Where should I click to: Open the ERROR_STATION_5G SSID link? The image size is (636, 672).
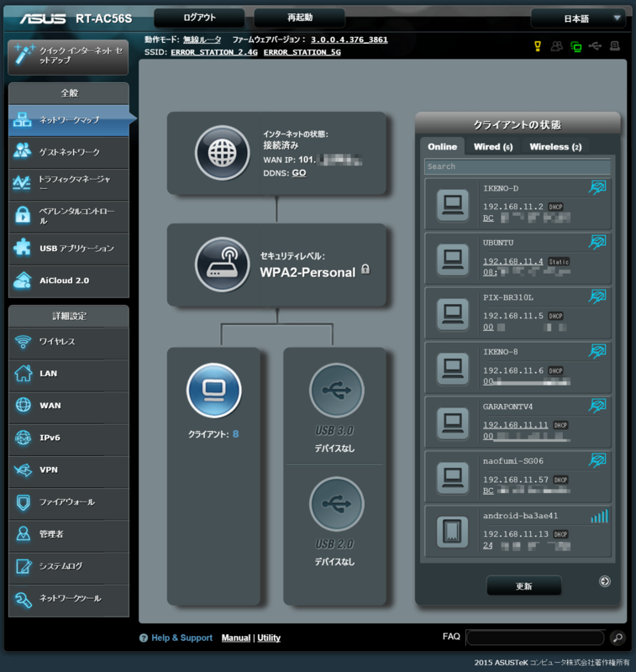pyautogui.click(x=302, y=52)
